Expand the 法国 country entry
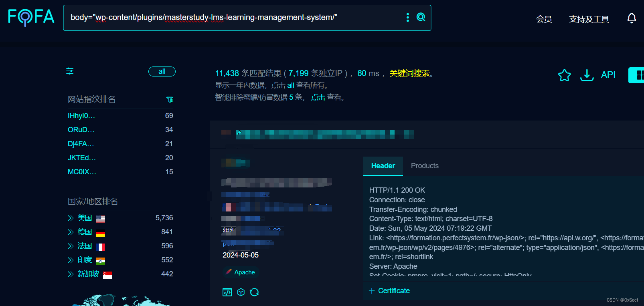This screenshot has width=644, height=306. pyautogui.click(x=71, y=246)
